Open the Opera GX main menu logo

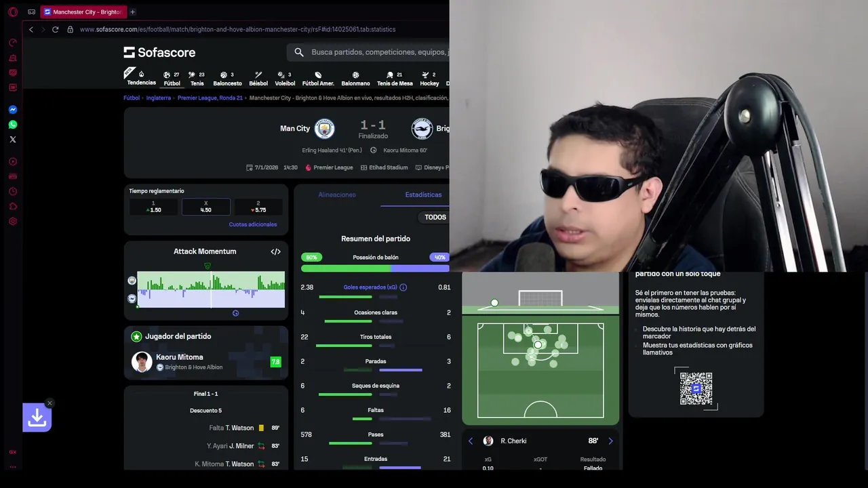point(12,12)
